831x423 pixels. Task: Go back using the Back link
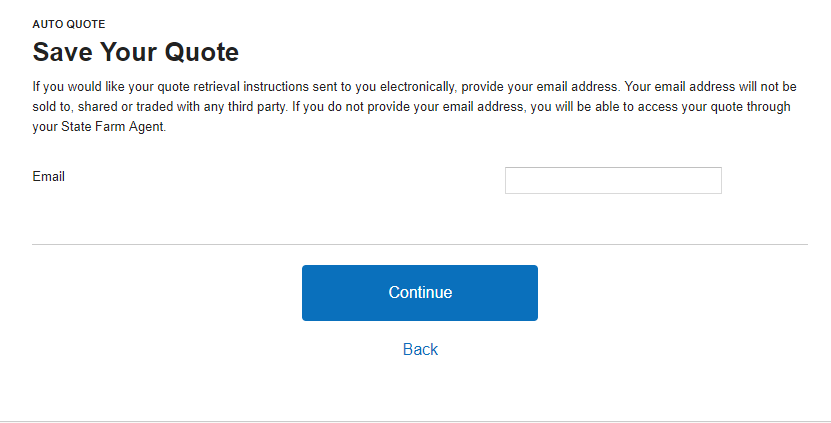[x=420, y=349]
